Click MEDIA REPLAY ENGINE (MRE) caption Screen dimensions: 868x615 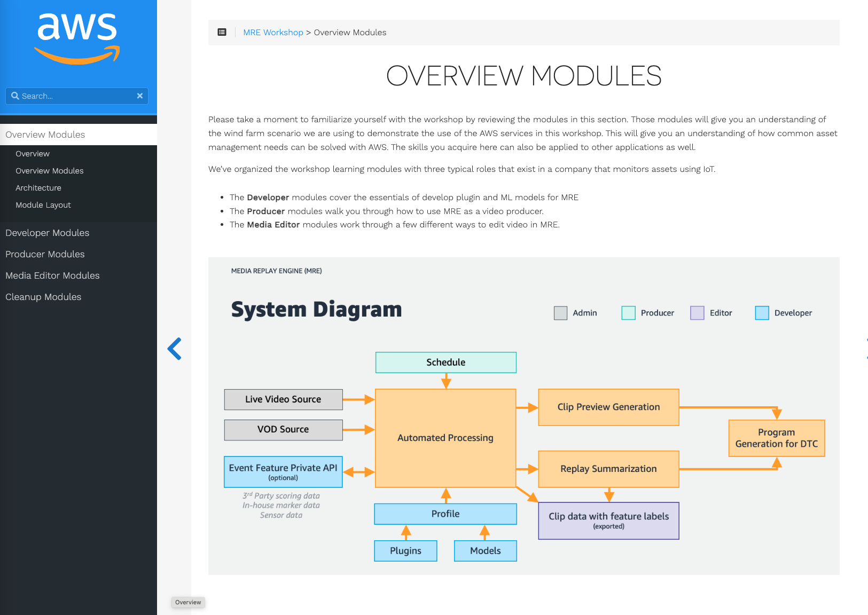point(277,271)
